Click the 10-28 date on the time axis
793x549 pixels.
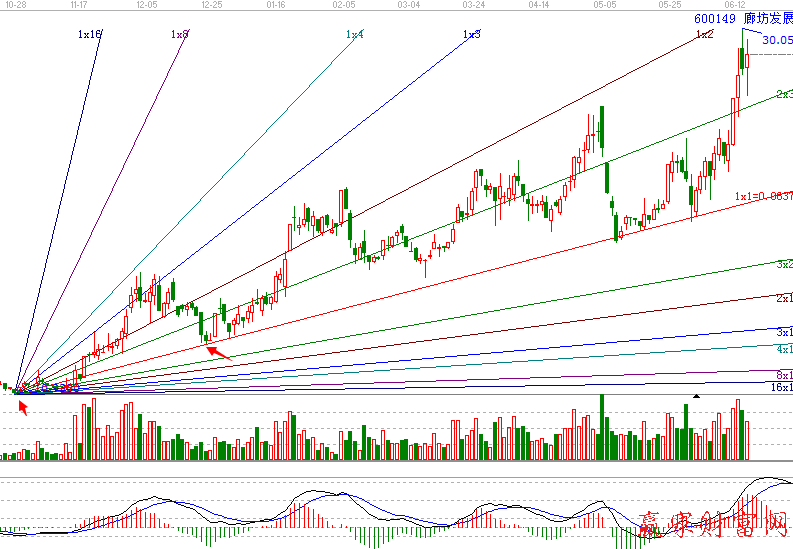13,5
